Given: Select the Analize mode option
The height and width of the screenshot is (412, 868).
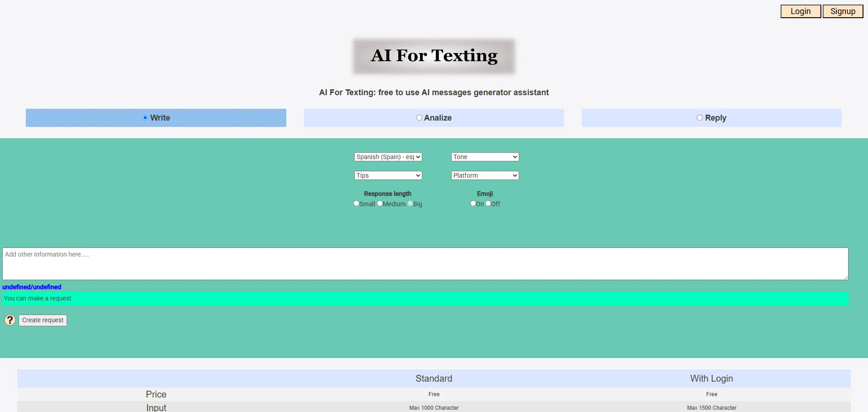Looking at the screenshot, I should click(x=419, y=118).
